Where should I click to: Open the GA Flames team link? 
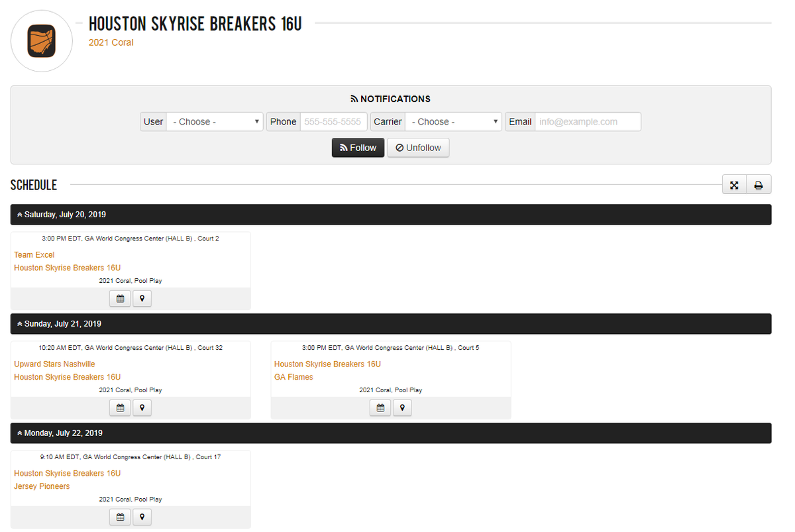pos(293,378)
